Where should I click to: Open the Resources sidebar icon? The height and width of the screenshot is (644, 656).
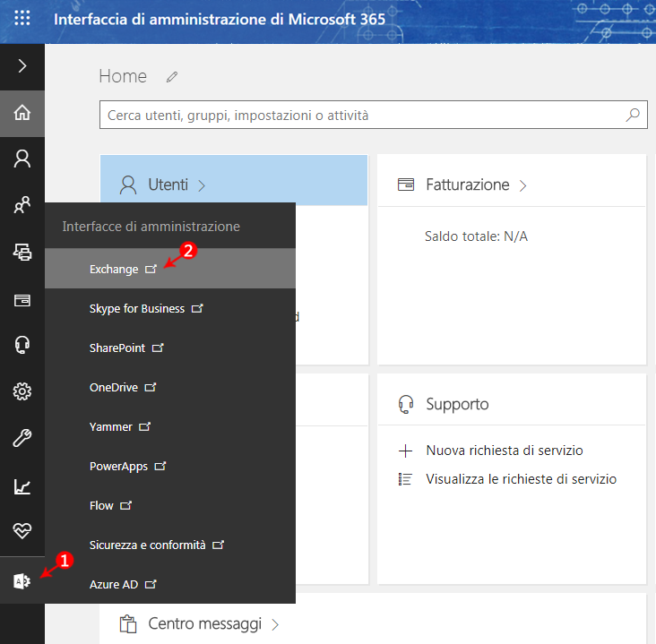click(22, 253)
